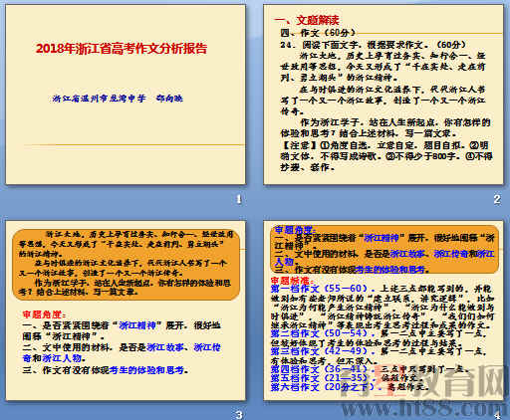Select the orange text box on slide 4
The image size is (510, 420).
[384, 249]
